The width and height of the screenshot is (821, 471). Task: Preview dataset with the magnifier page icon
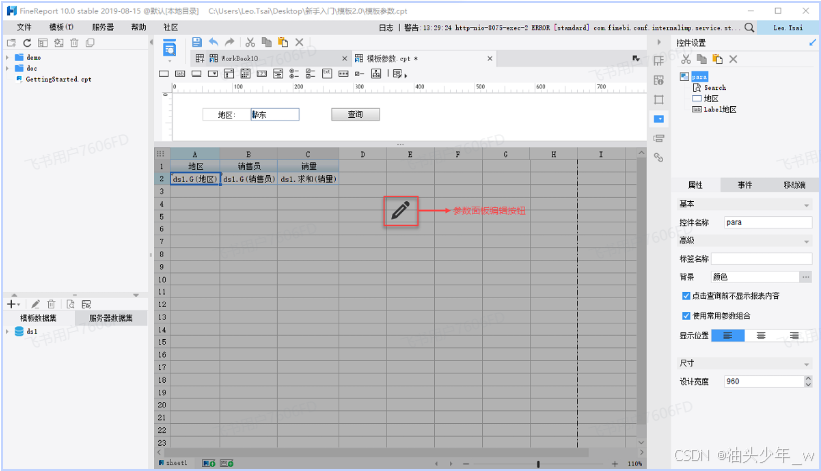[70, 304]
